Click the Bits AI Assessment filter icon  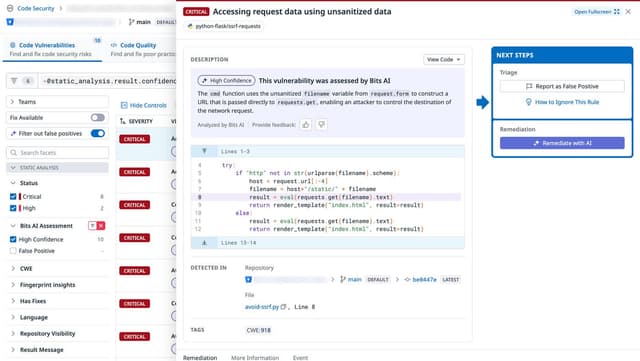pyautogui.click(x=93, y=226)
